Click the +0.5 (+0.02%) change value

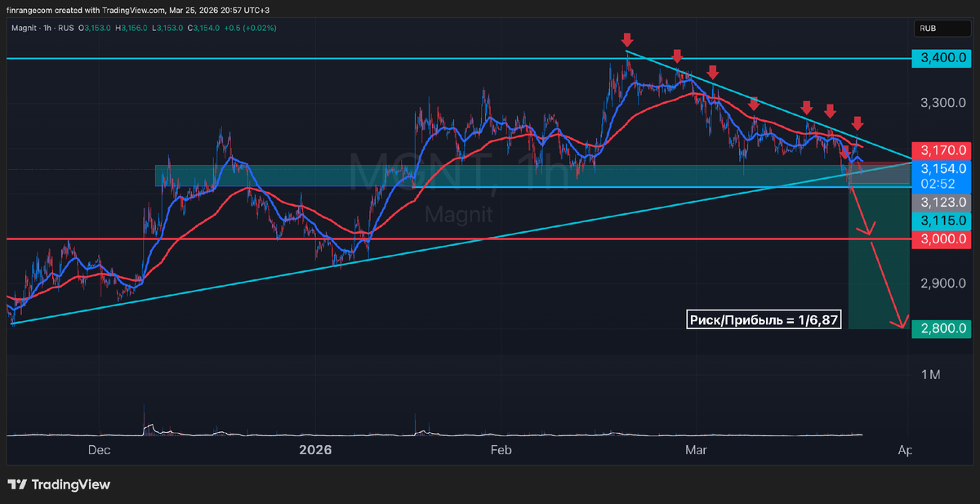[250, 28]
